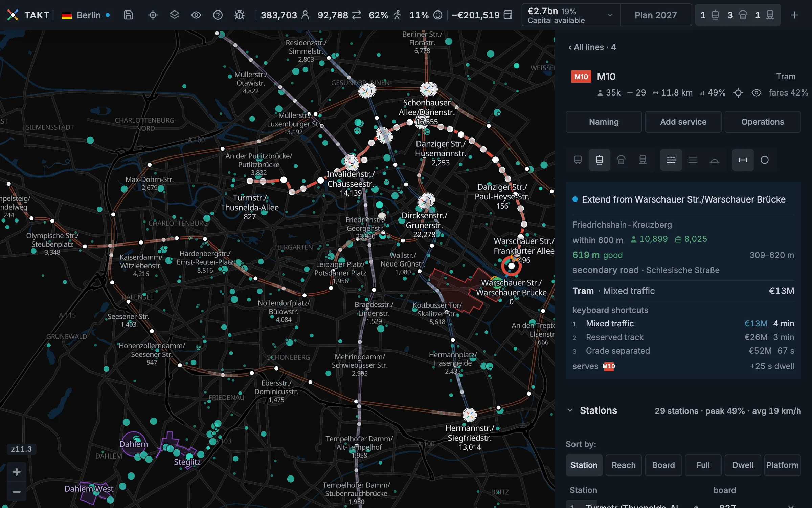This screenshot has width=812, height=508.
Task: Click the Add service button
Action: pyautogui.click(x=683, y=122)
